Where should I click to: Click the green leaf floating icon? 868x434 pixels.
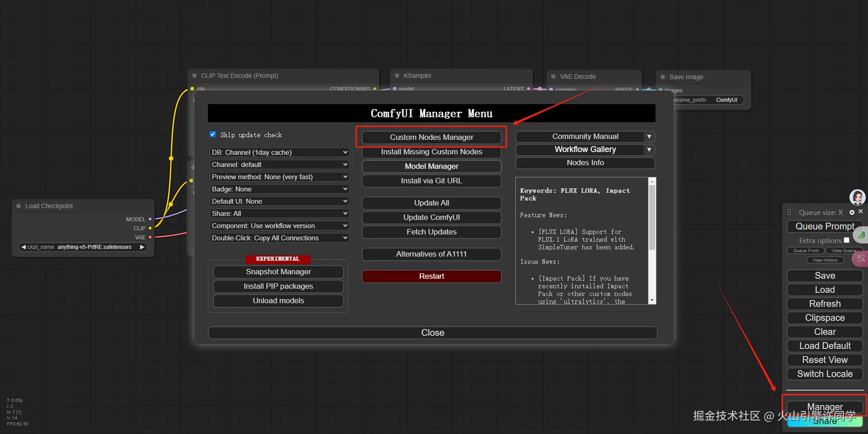coord(861,235)
